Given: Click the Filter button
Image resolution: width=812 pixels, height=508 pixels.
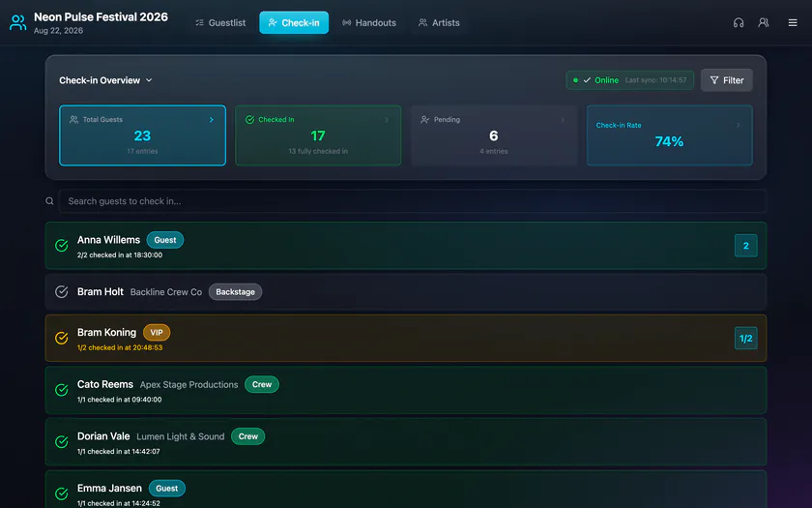Looking at the screenshot, I should [x=727, y=80].
